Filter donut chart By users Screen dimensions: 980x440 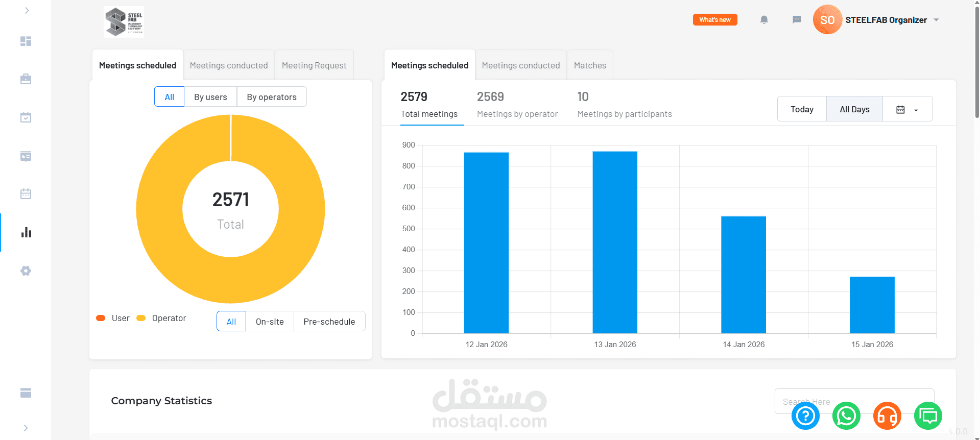click(x=210, y=97)
